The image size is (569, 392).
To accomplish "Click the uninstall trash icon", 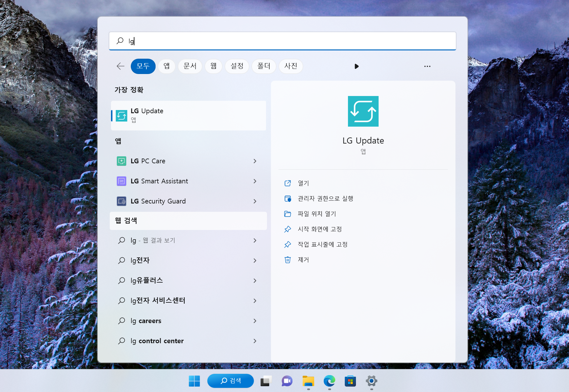I will 288,260.
